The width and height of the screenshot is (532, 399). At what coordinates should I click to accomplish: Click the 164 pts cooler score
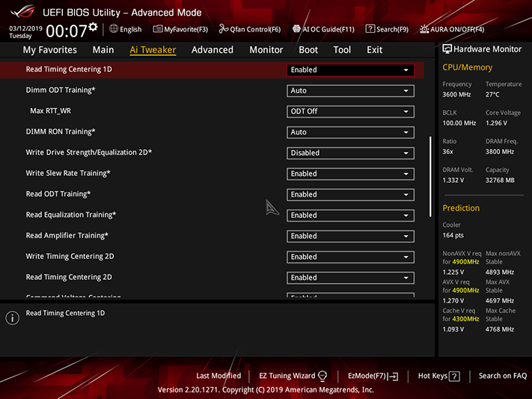[x=453, y=235]
